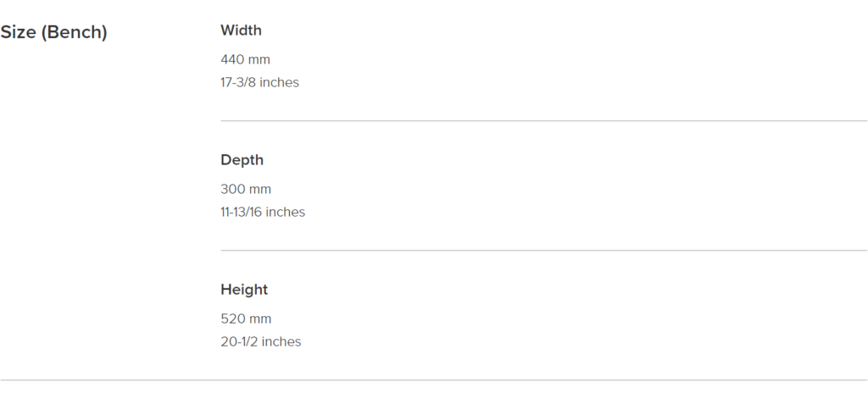The width and height of the screenshot is (868, 393).
Task: Click the word Size in the heading
Action: pyautogui.click(x=19, y=32)
